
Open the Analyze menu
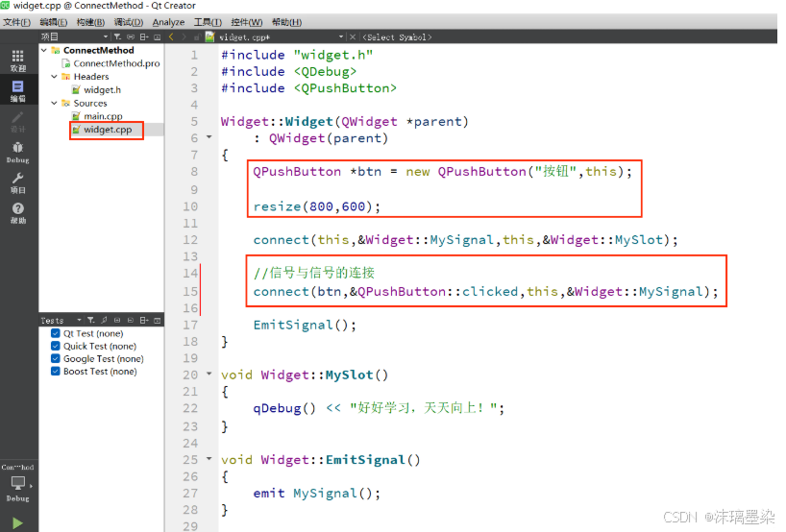click(x=168, y=22)
